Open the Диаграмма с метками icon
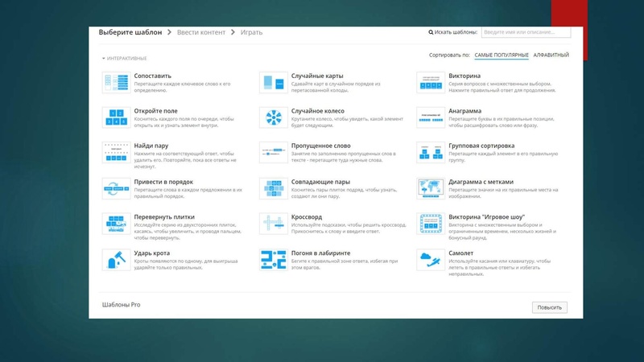Viewport: 644px width, 362px height. tap(429, 187)
